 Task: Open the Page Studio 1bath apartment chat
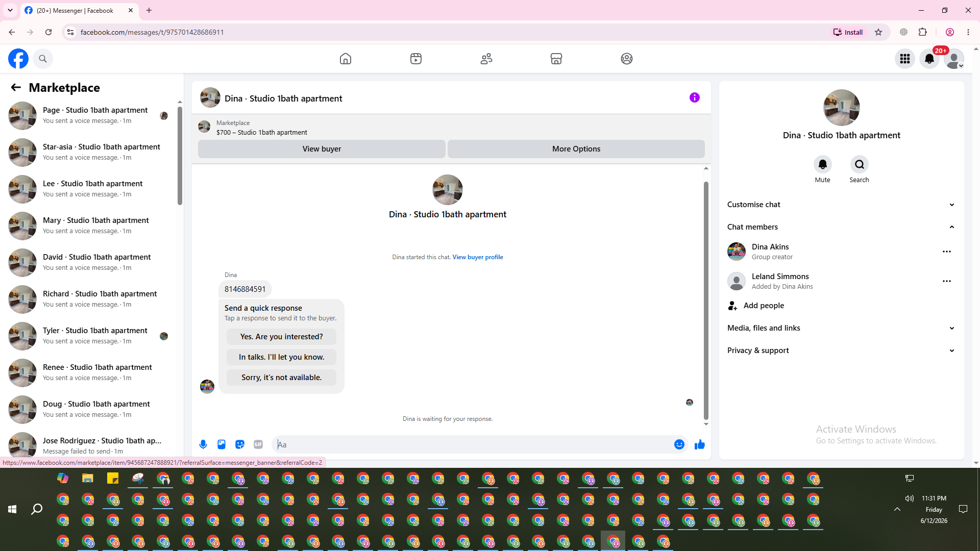pyautogui.click(x=89, y=115)
